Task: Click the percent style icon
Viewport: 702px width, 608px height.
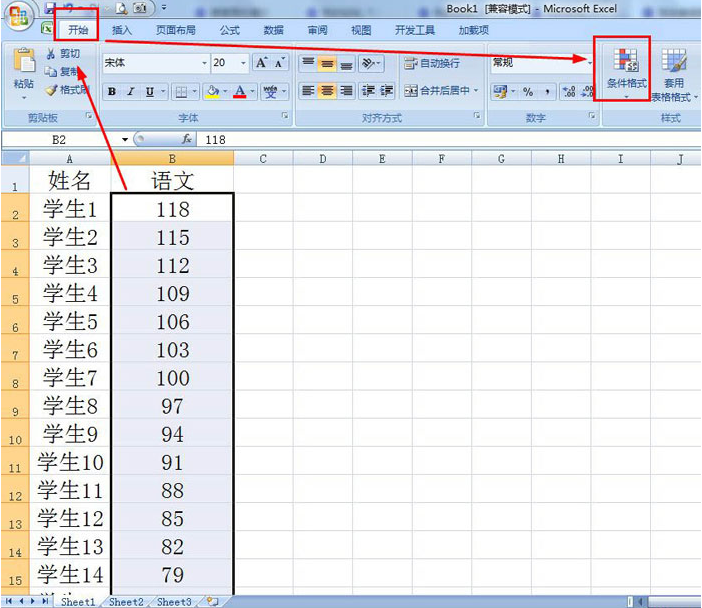Action: (x=528, y=92)
